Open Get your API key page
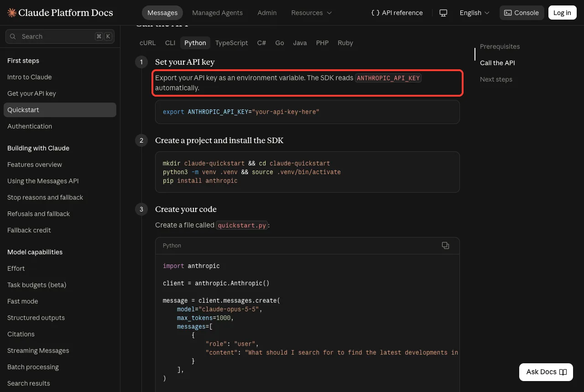The height and width of the screenshot is (392, 584). click(60, 93)
